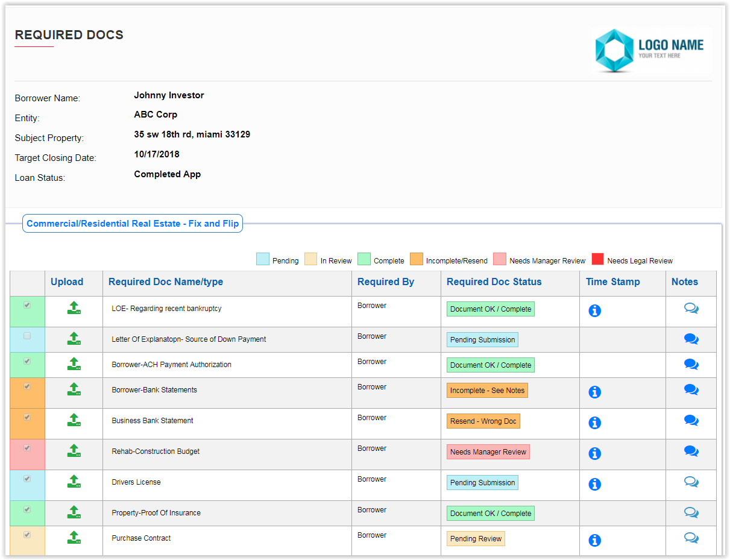View time stamp info for LOE bankruptcy row
This screenshot has height=560, width=730.
pos(595,310)
